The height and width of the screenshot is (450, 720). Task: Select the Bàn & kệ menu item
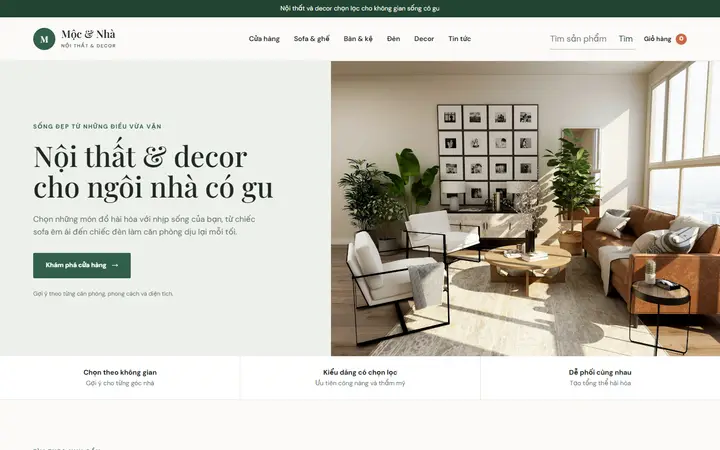click(358, 39)
